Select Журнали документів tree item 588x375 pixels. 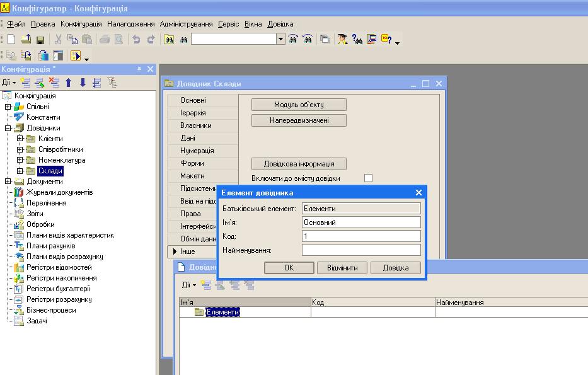click(x=60, y=192)
